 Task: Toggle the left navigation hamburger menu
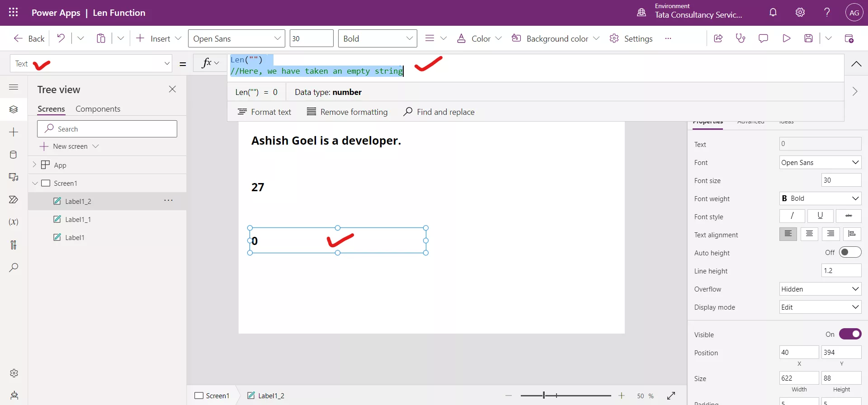coord(14,87)
